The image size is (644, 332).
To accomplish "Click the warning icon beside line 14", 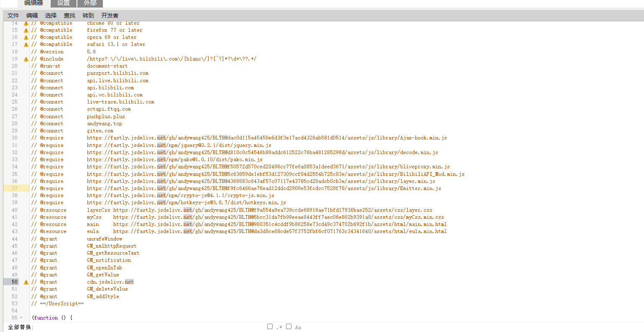I will tap(26, 23).
